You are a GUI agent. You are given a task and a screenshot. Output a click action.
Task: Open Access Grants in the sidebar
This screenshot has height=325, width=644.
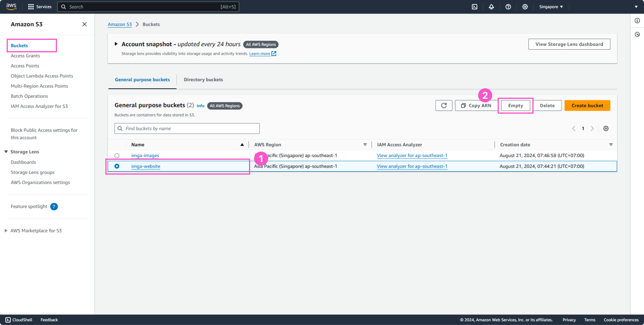click(25, 55)
